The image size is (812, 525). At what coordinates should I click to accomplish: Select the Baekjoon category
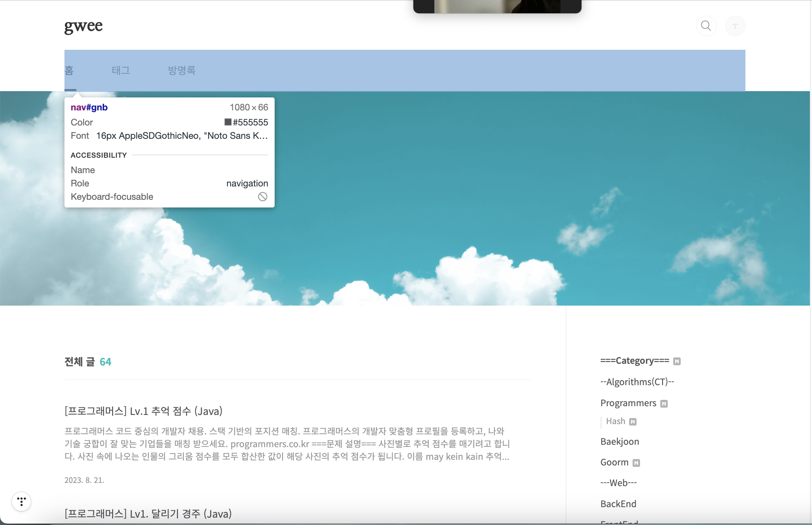coord(619,442)
